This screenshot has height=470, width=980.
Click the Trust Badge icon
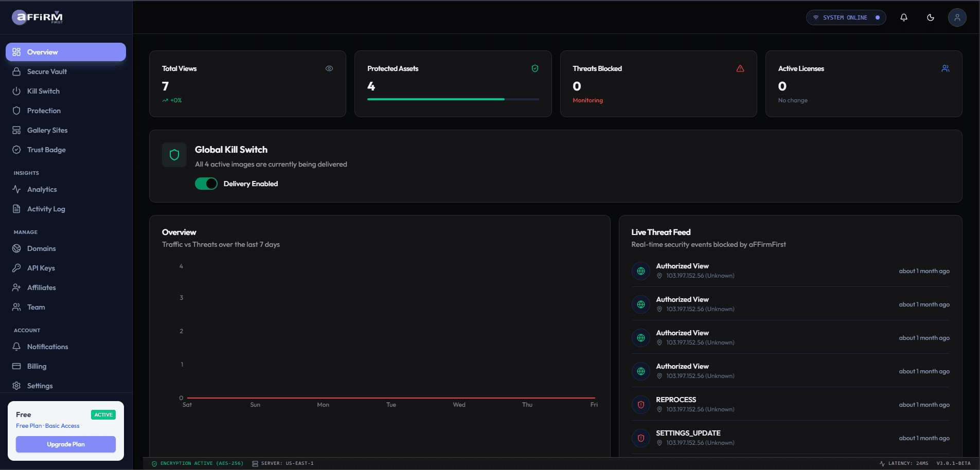(x=17, y=150)
